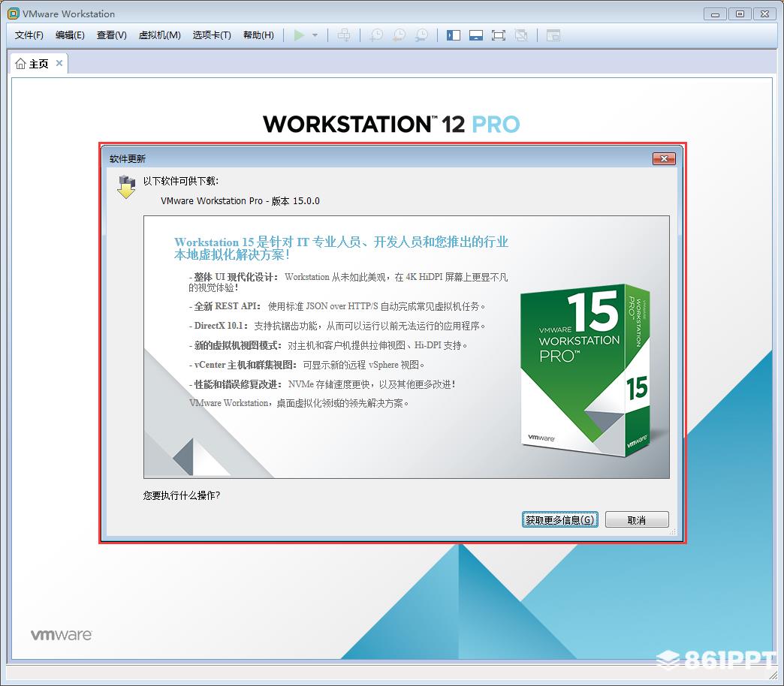The height and width of the screenshot is (686, 784).
Task: Click the Unity mode toolbar icon
Action: (521, 35)
